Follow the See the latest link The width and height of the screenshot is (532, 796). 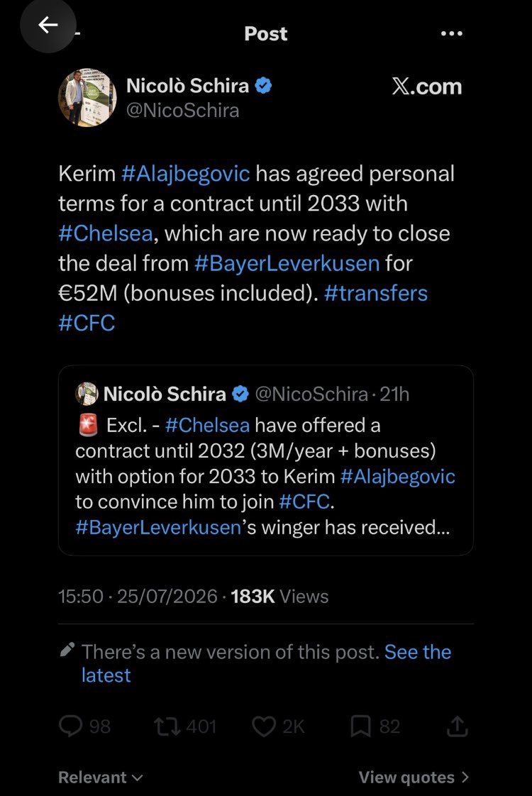pos(266,663)
